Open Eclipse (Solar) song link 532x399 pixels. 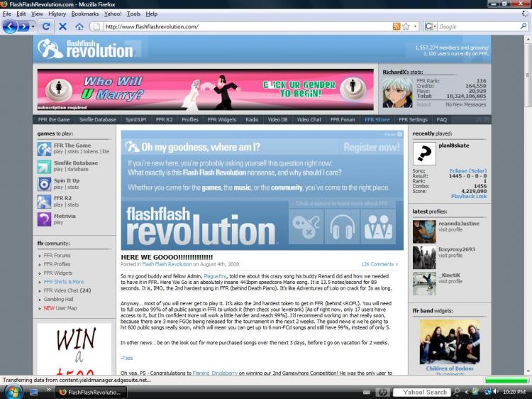[x=468, y=171]
